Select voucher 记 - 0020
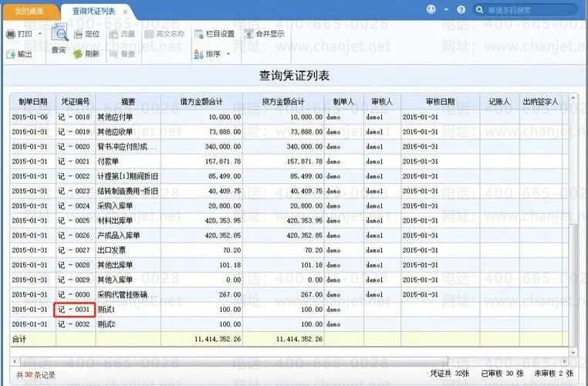 click(74, 147)
